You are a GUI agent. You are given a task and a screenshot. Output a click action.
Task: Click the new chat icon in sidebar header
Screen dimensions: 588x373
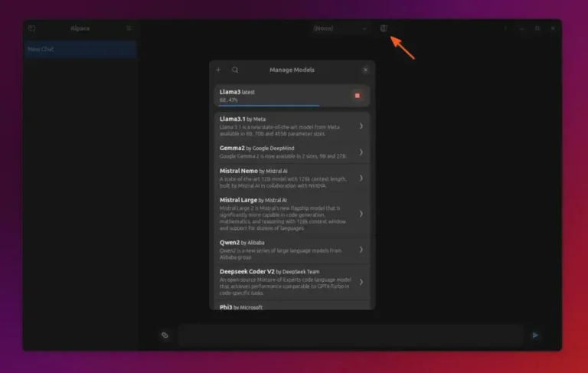point(31,28)
